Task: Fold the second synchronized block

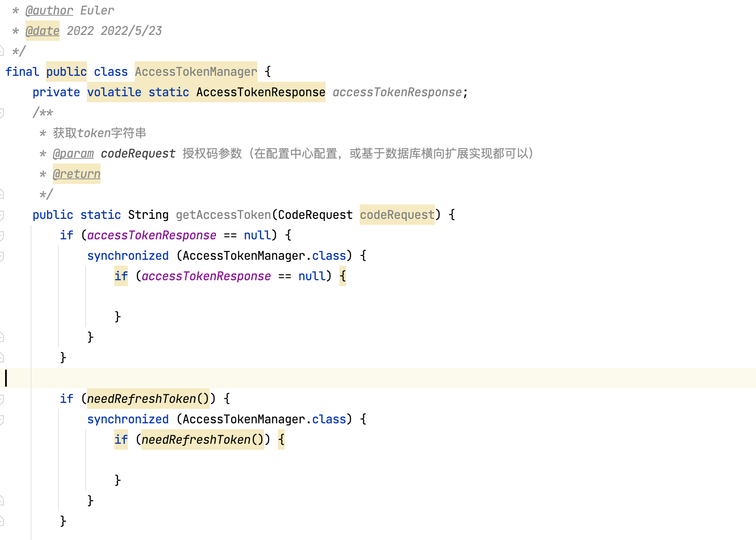Action: (x=2, y=419)
